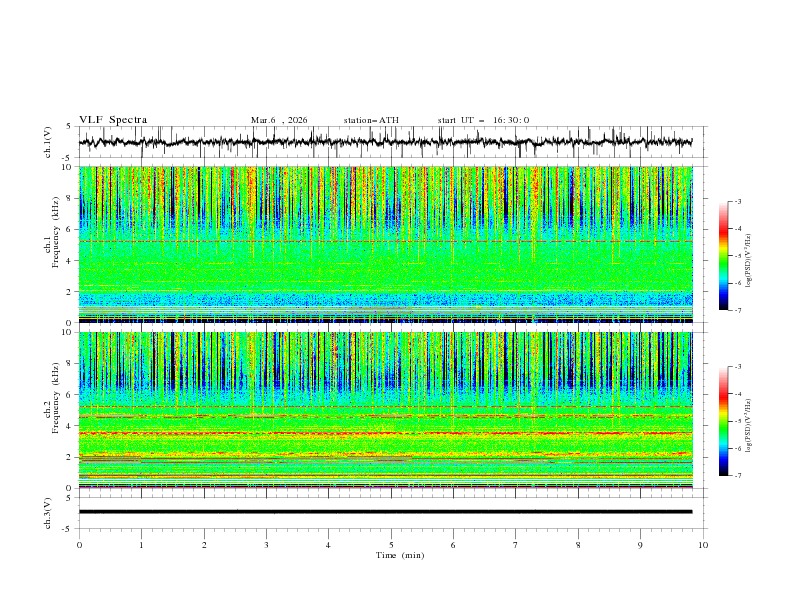
Task: Click inside the ch.1 spectrogram plot
Action: (390, 244)
